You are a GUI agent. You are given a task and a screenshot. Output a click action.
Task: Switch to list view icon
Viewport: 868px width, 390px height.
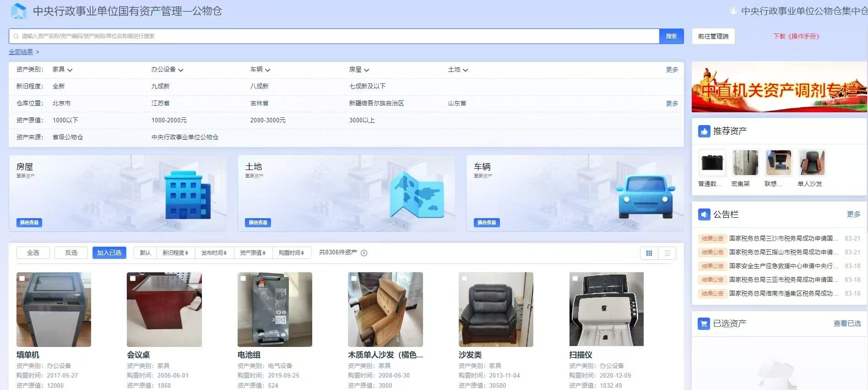pyautogui.click(x=667, y=253)
